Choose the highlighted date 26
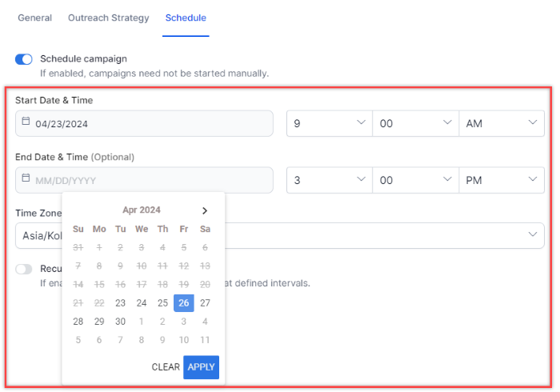560x392 pixels. coord(184,302)
